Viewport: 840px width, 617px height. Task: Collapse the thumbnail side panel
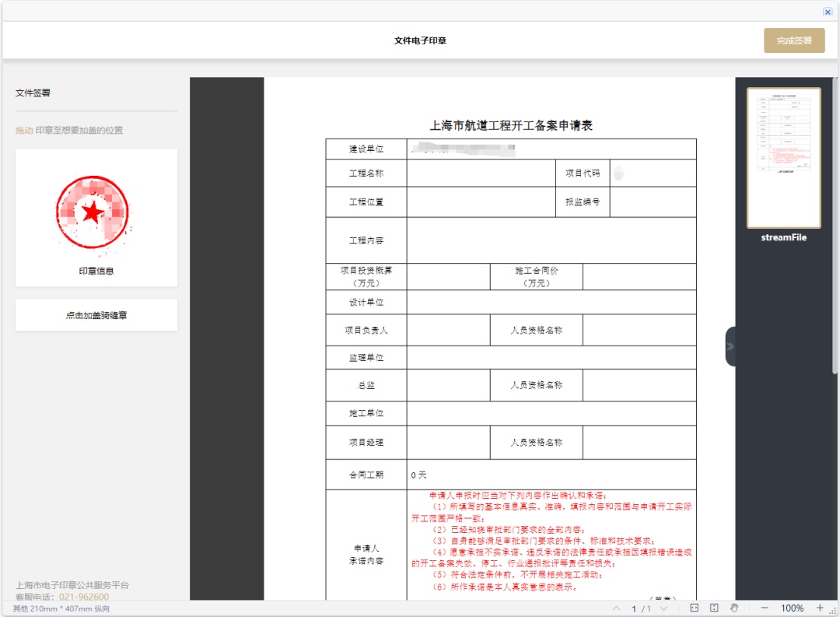pos(730,346)
